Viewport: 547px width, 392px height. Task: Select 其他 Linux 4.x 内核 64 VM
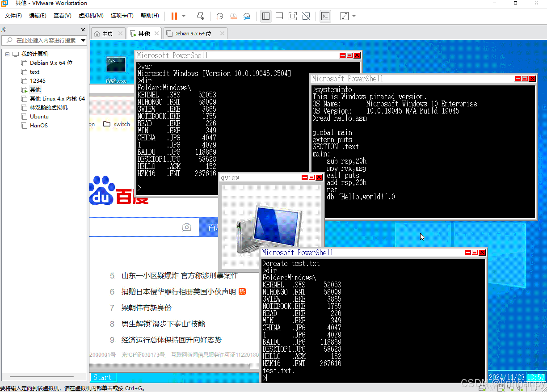coord(57,99)
